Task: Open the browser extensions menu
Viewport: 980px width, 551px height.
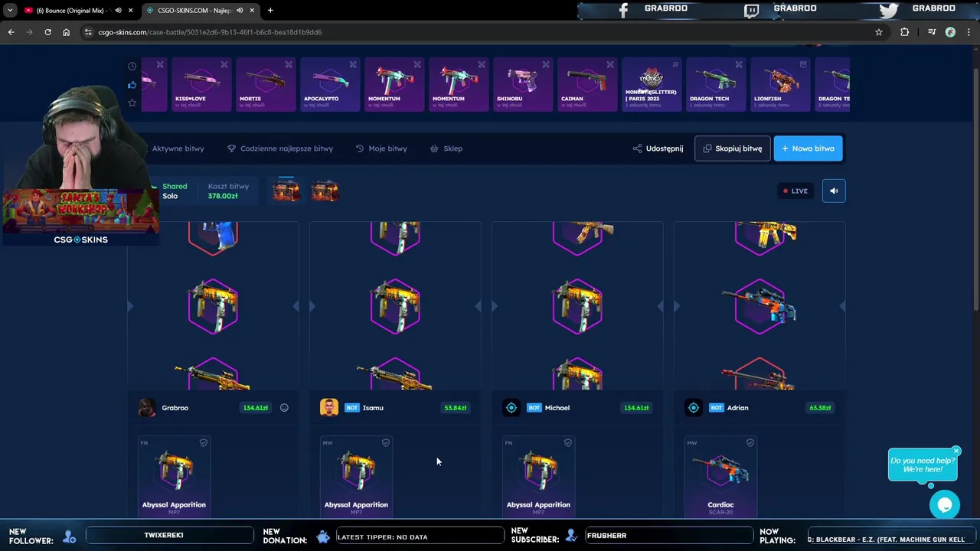Action: (905, 32)
